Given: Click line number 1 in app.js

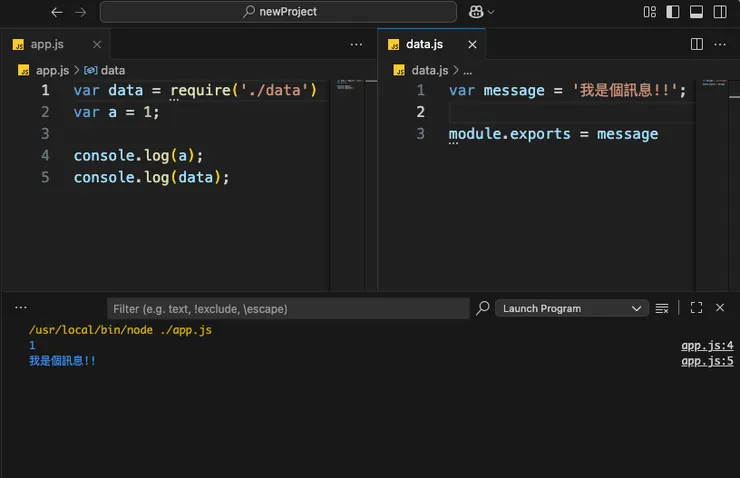Looking at the screenshot, I should 45,90.
